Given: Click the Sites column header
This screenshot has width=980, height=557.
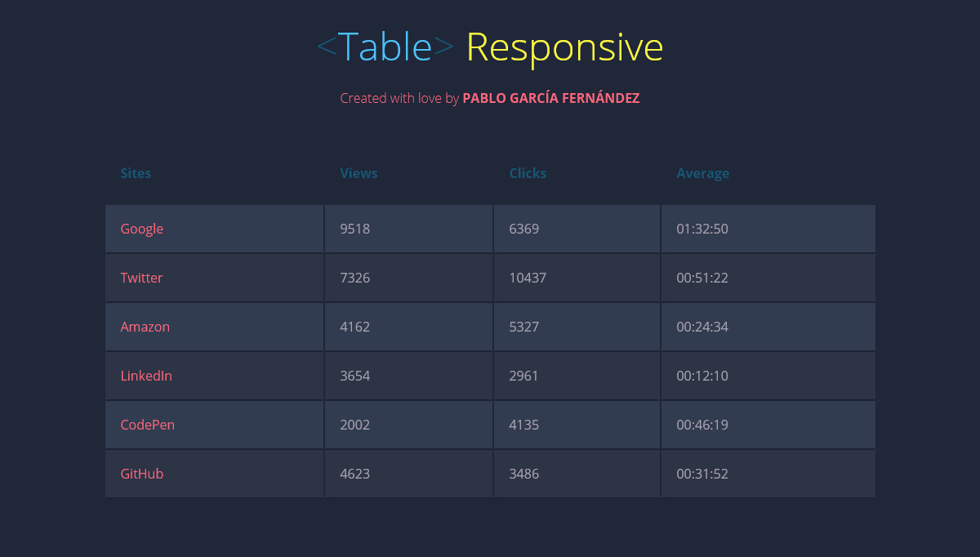Looking at the screenshot, I should [x=136, y=173].
